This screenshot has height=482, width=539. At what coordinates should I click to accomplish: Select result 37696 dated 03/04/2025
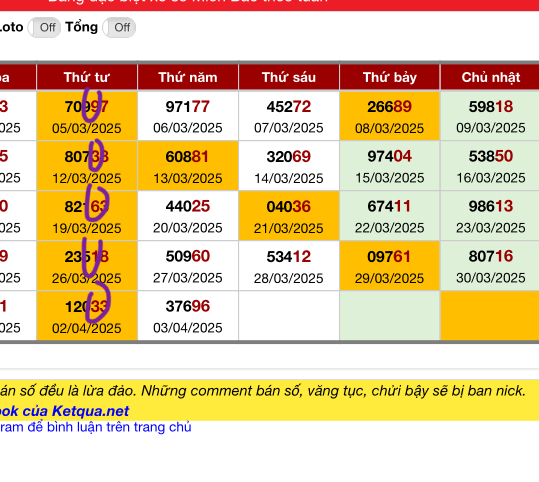(x=188, y=316)
